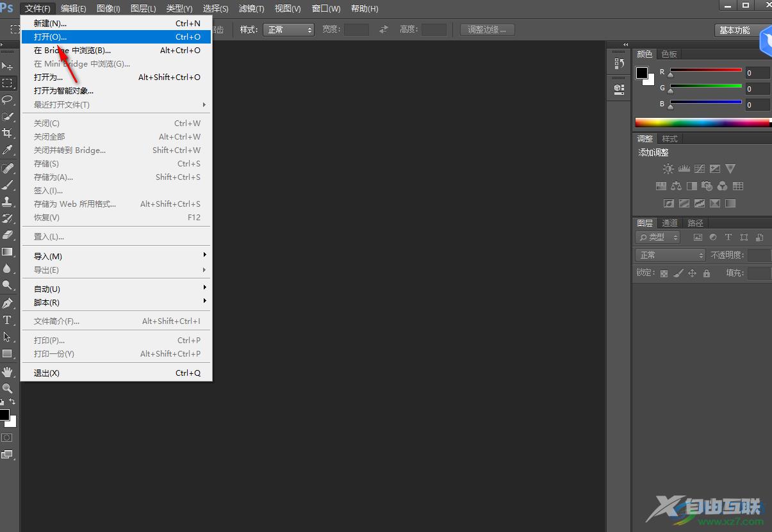Select the Path Selection tool

8,337
